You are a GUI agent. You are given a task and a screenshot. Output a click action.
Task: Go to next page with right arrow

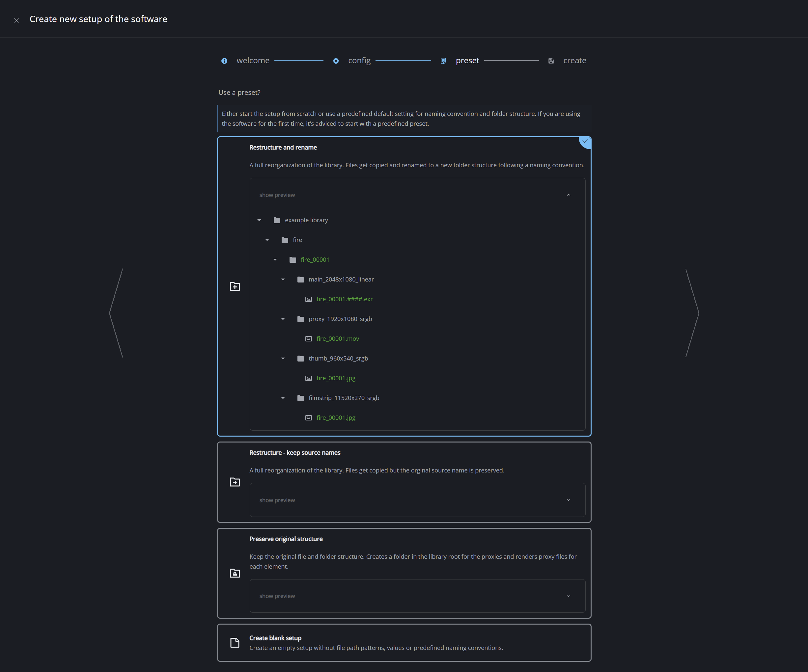tap(692, 313)
